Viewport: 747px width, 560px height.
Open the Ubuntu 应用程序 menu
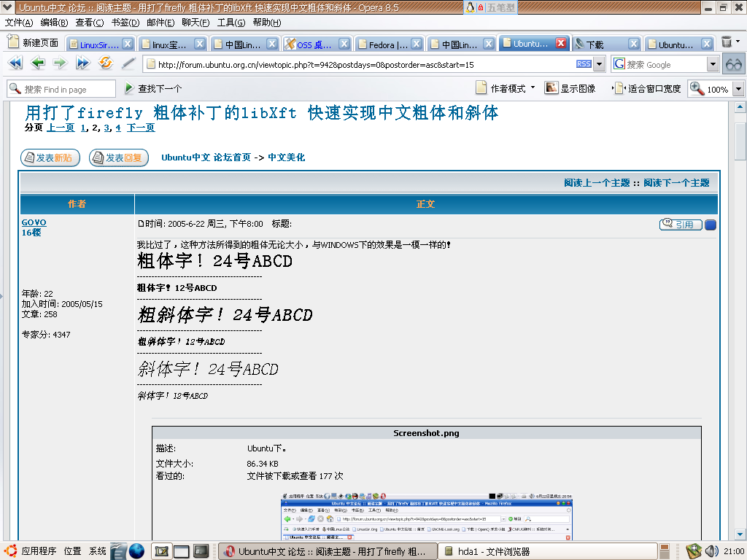click(31, 551)
